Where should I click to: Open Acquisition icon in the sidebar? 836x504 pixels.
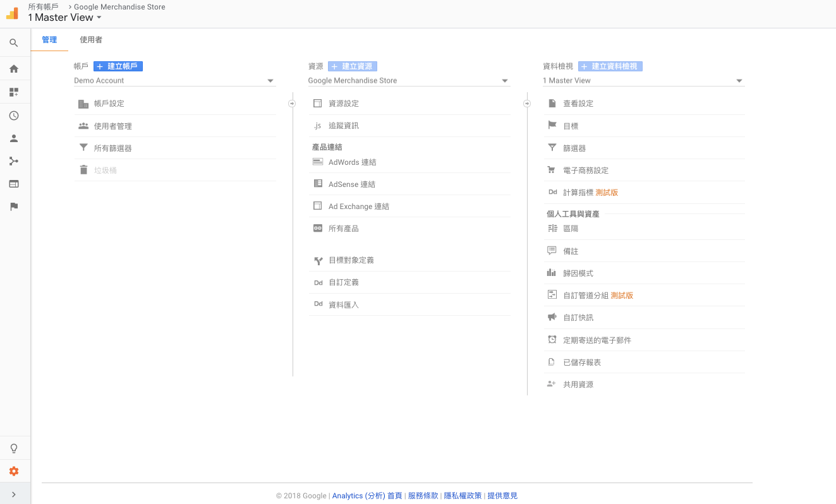14,161
